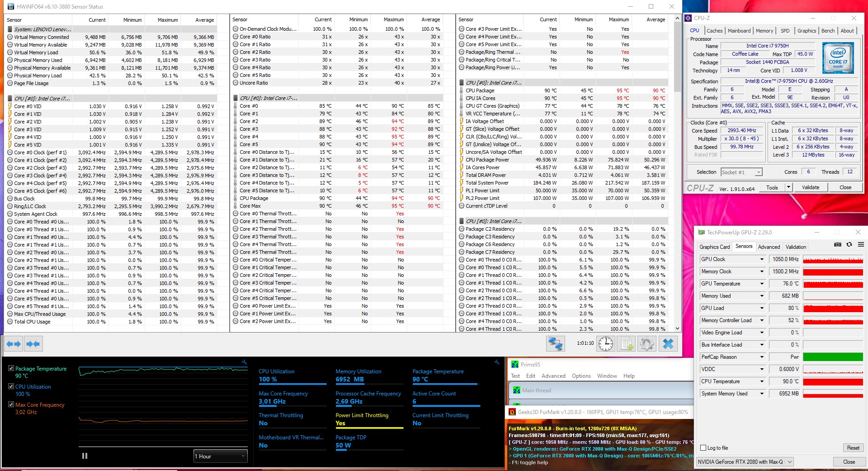Open the Bench tab in CPU-Z
This screenshot has height=471, width=868.
pos(828,31)
